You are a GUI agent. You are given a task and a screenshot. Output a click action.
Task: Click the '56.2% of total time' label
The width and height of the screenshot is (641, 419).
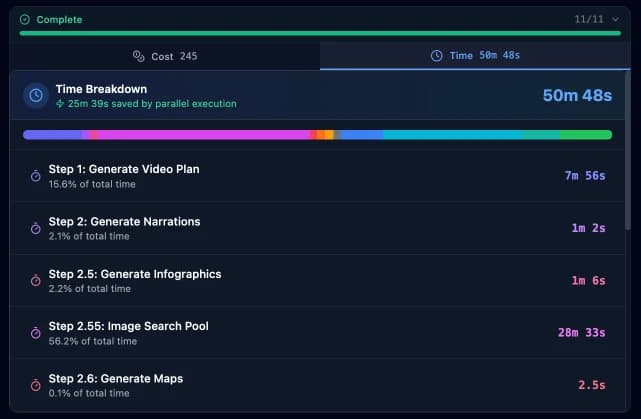point(93,341)
